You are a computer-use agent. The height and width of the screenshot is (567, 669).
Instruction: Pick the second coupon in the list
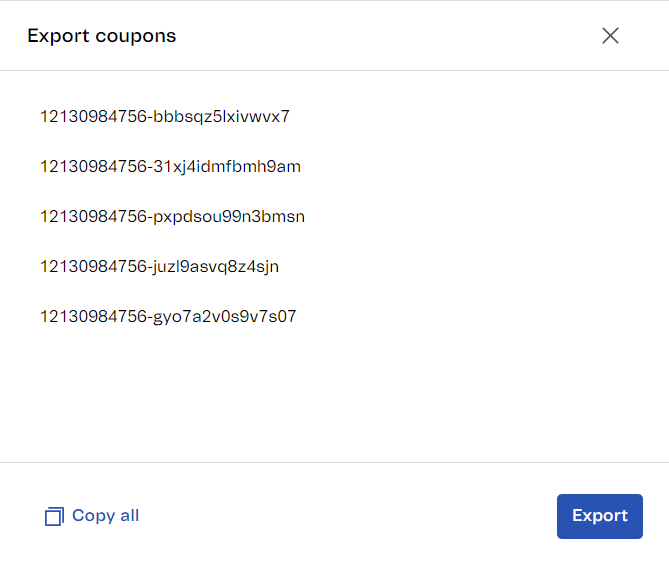(x=170, y=167)
